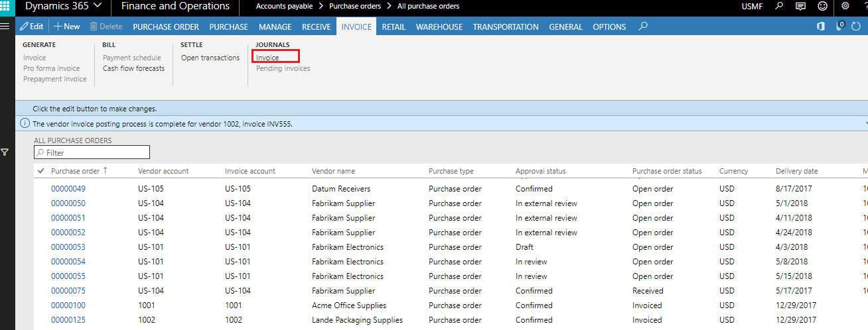Open Approval status column header menu
Viewport: 868px width, 330px height.
(x=541, y=171)
